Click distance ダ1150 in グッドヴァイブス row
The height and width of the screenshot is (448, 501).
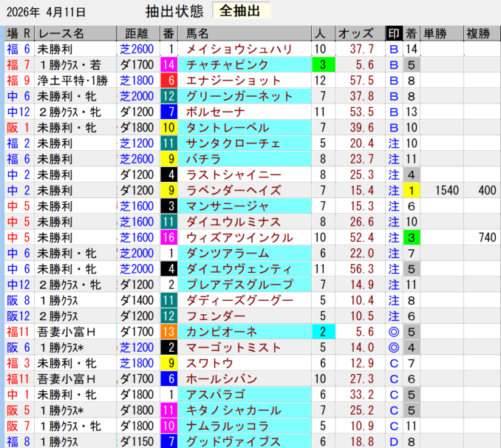click(137, 441)
